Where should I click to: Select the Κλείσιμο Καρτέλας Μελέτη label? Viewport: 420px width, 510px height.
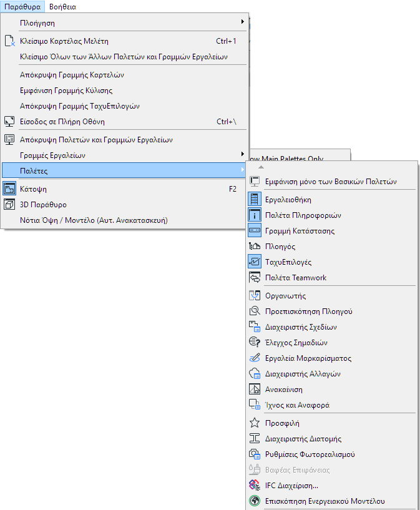[64, 41]
